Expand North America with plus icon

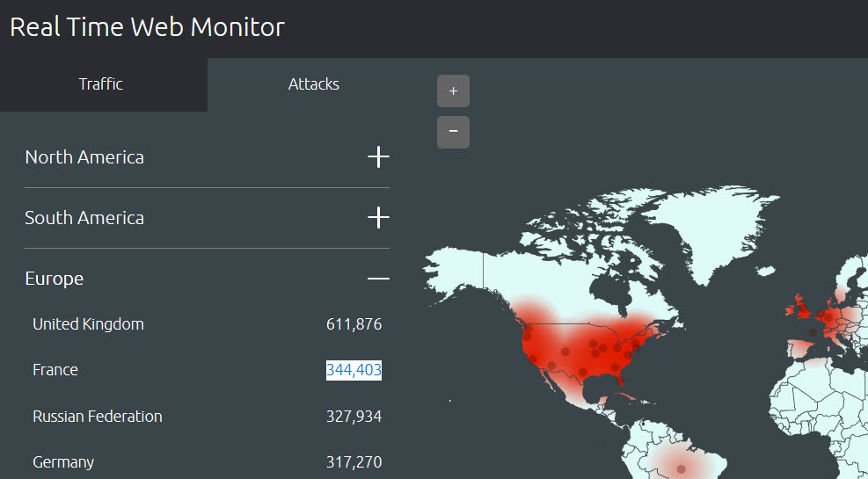click(x=378, y=157)
